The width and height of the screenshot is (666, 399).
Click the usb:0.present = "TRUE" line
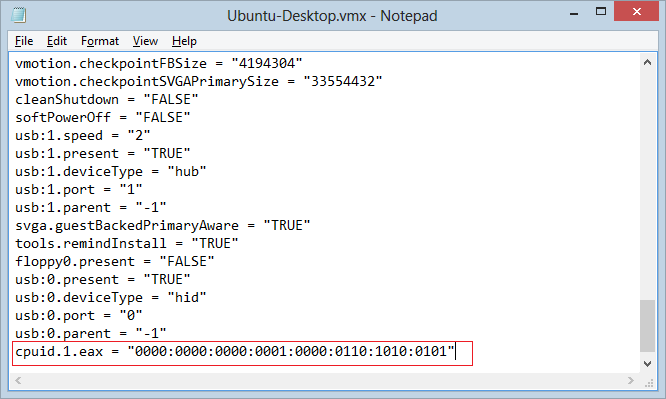(102, 280)
